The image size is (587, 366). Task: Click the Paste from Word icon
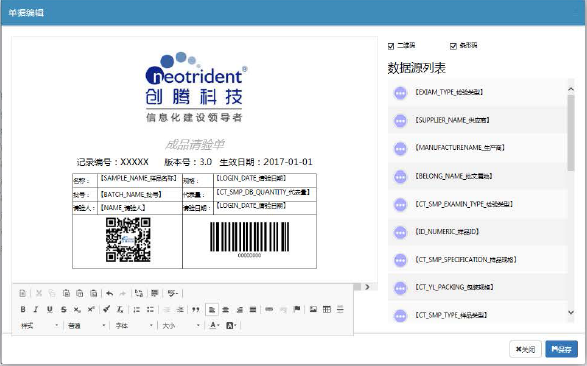[94, 293]
